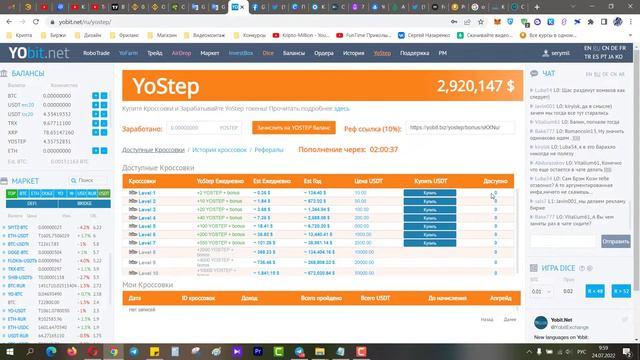
Task: Open Microsoft Edge from the taskbar
Action: click(51, 351)
